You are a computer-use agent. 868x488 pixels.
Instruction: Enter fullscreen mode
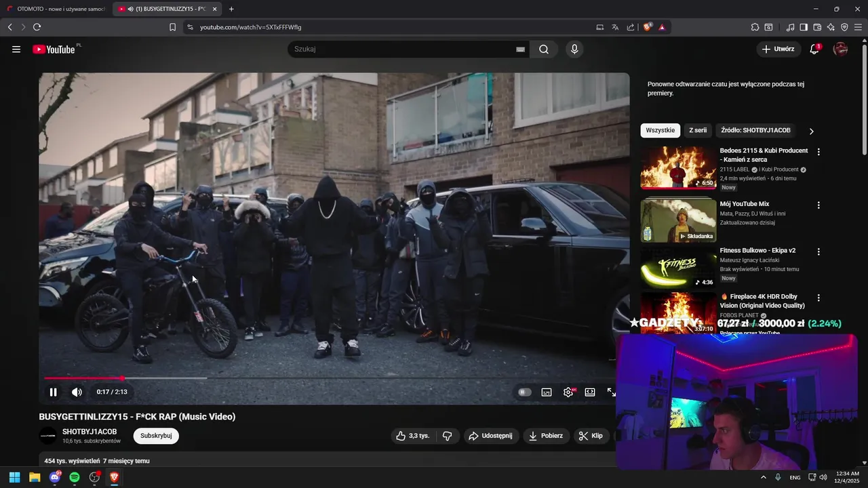(x=611, y=392)
